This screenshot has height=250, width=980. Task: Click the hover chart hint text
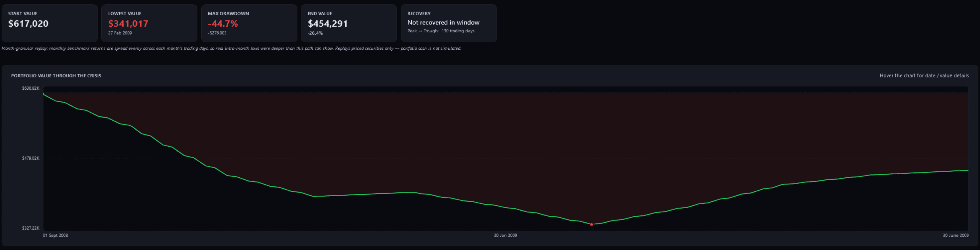click(924, 76)
